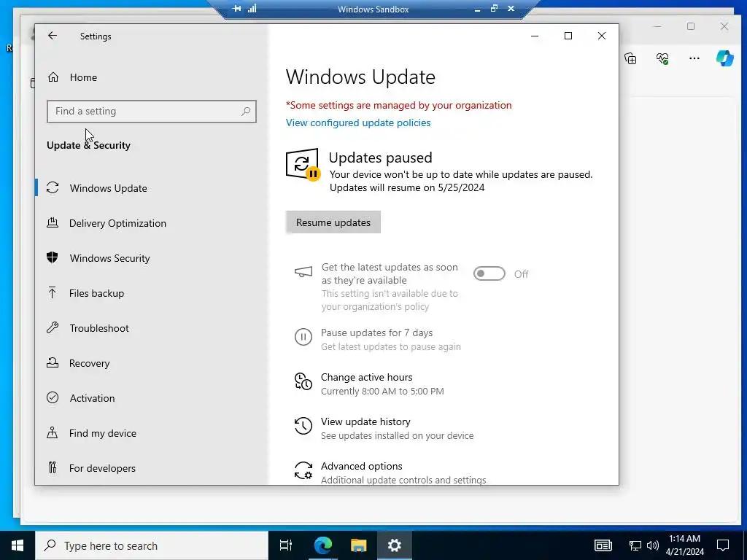Click the heart monitor icon in the background window
This screenshot has width=747, height=560.
pyautogui.click(x=662, y=58)
